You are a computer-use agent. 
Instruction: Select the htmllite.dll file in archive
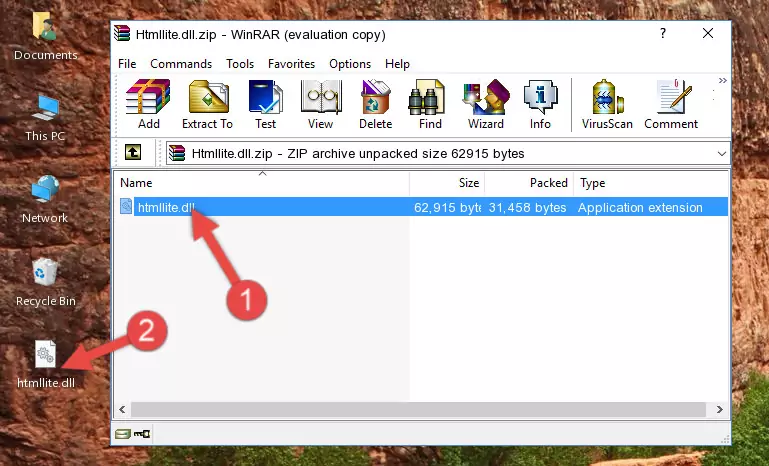click(167, 207)
